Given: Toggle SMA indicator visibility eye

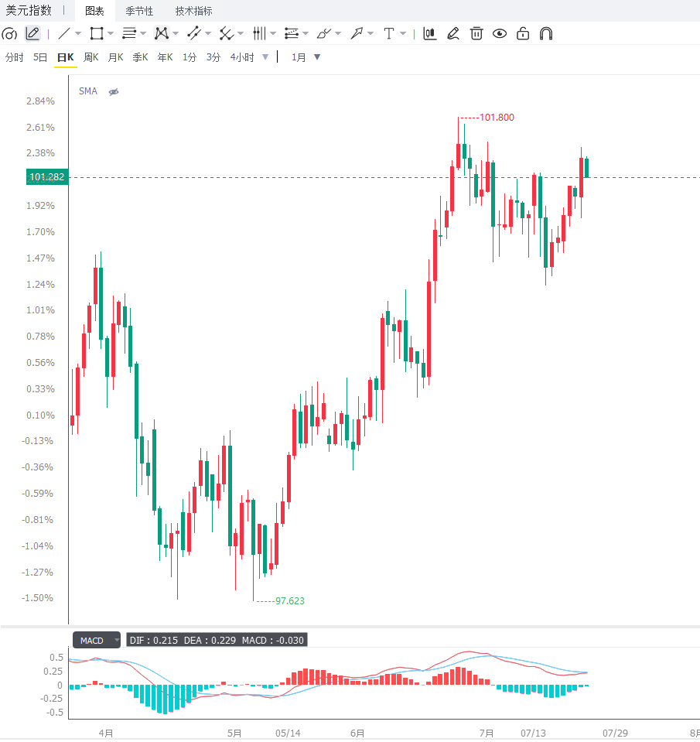Looking at the screenshot, I should [114, 92].
